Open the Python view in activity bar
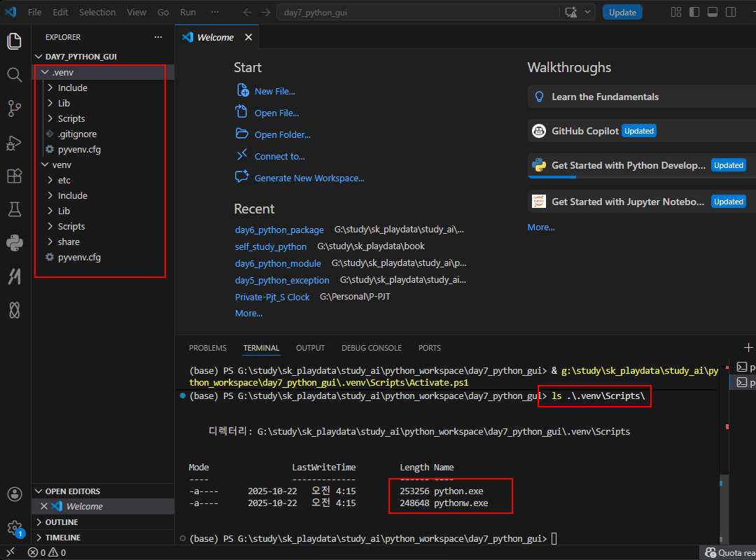Viewport: 756px width, 560px height. 15,243
